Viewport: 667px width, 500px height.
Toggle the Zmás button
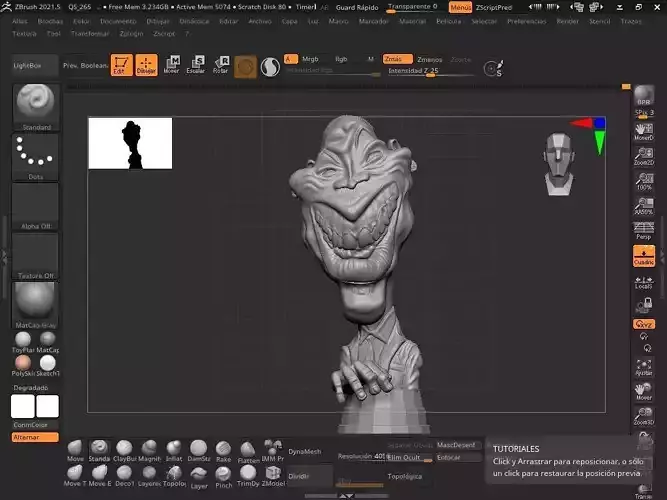397,59
